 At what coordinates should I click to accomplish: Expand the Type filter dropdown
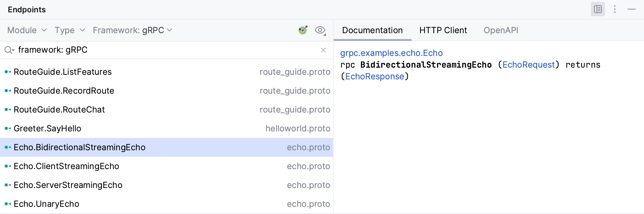[x=70, y=30]
